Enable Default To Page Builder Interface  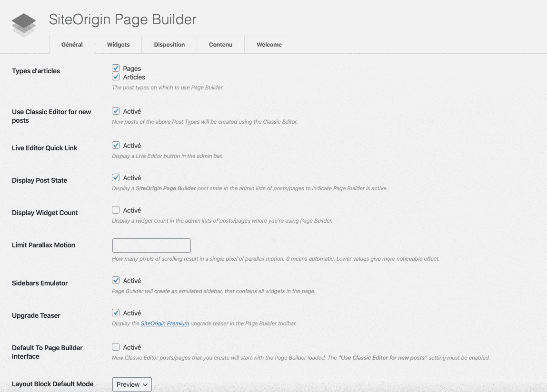click(x=116, y=347)
